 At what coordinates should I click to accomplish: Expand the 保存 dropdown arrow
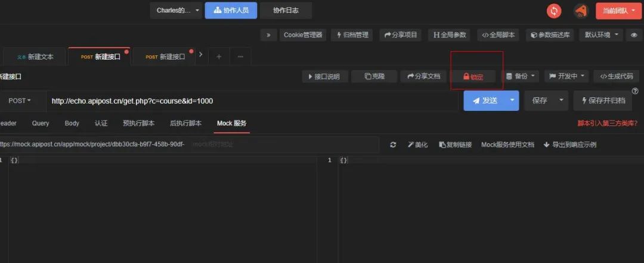[x=562, y=101]
